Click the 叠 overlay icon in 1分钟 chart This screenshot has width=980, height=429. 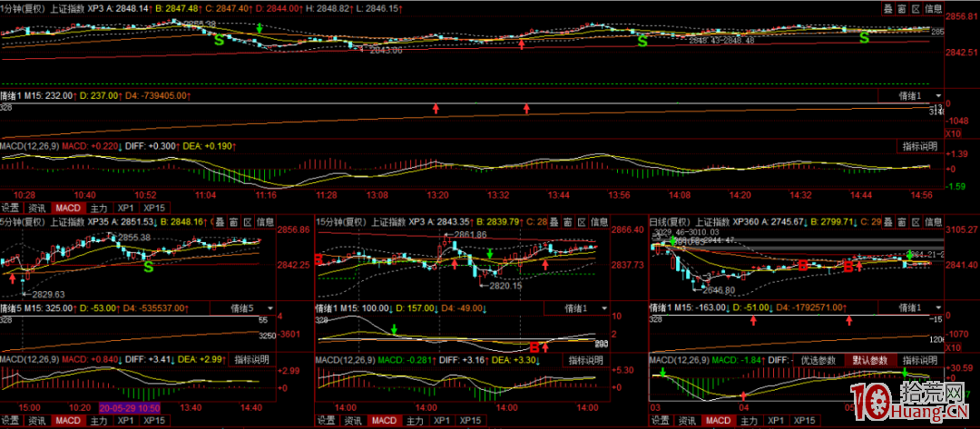[887, 8]
